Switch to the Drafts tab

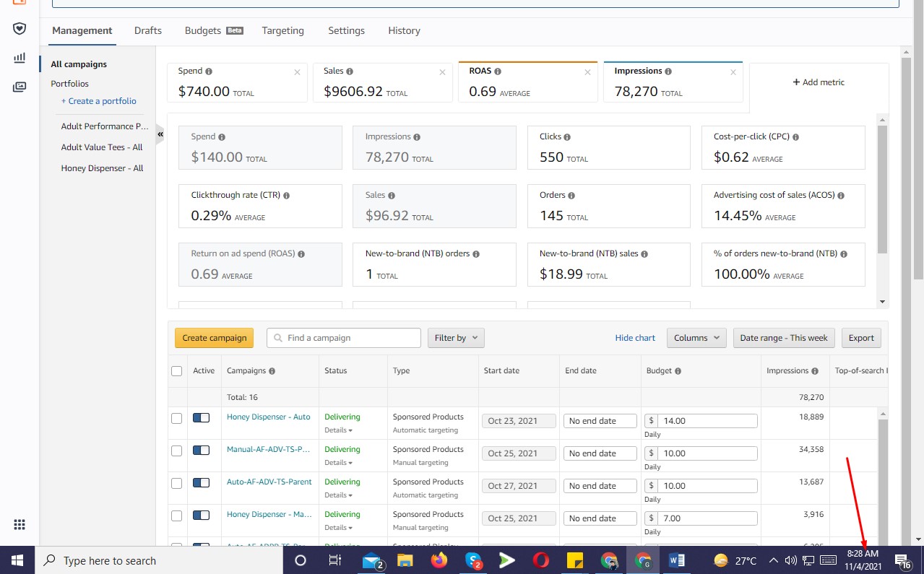click(147, 30)
